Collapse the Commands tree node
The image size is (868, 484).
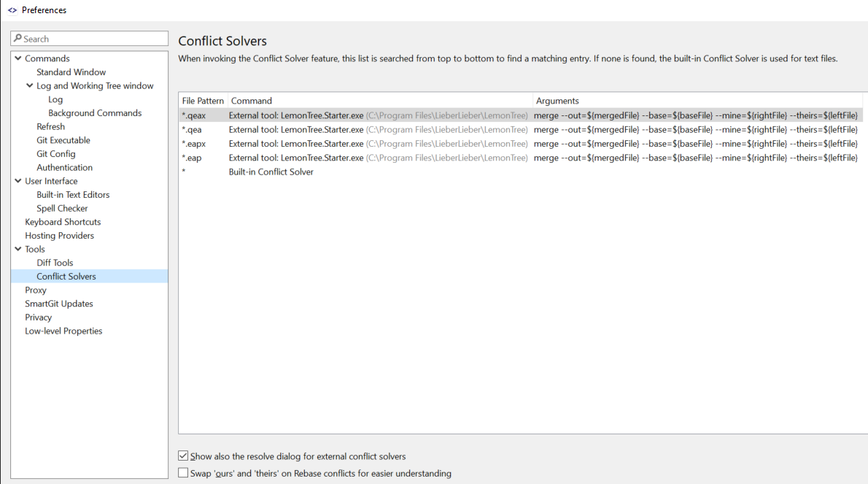(x=18, y=58)
